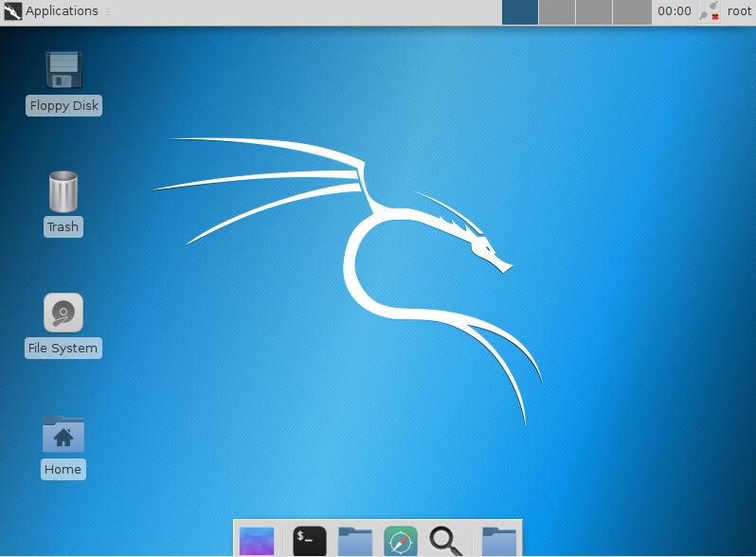This screenshot has width=756, height=557.
Task: Click the Show Desktop dock icon
Action: pos(257,541)
